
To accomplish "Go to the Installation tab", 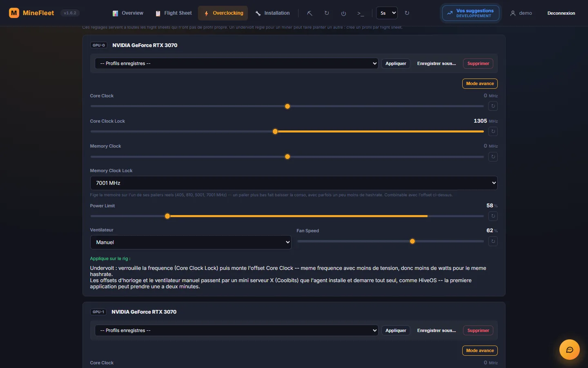I will pos(272,13).
